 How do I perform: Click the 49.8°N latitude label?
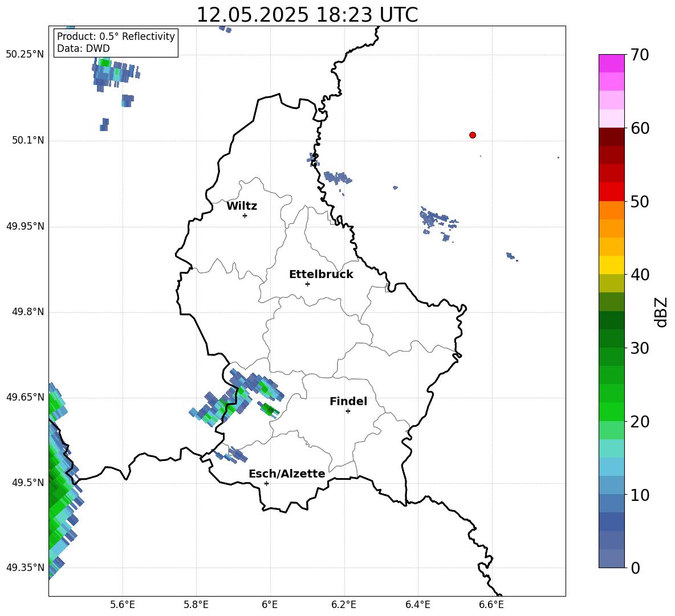28,312
